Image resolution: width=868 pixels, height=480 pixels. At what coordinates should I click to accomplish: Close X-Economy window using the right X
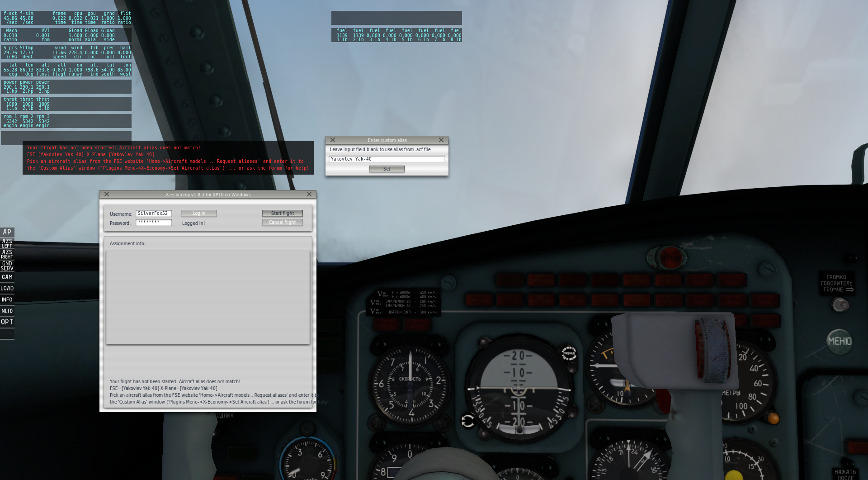click(x=309, y=194)
